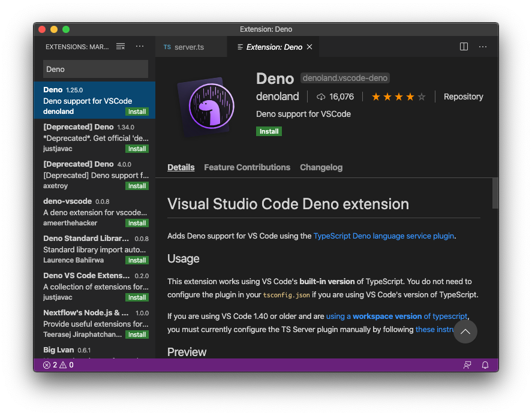Screen dimensions: 532x416
Task: Open 'these instructions' link
Action: (434, 329)
